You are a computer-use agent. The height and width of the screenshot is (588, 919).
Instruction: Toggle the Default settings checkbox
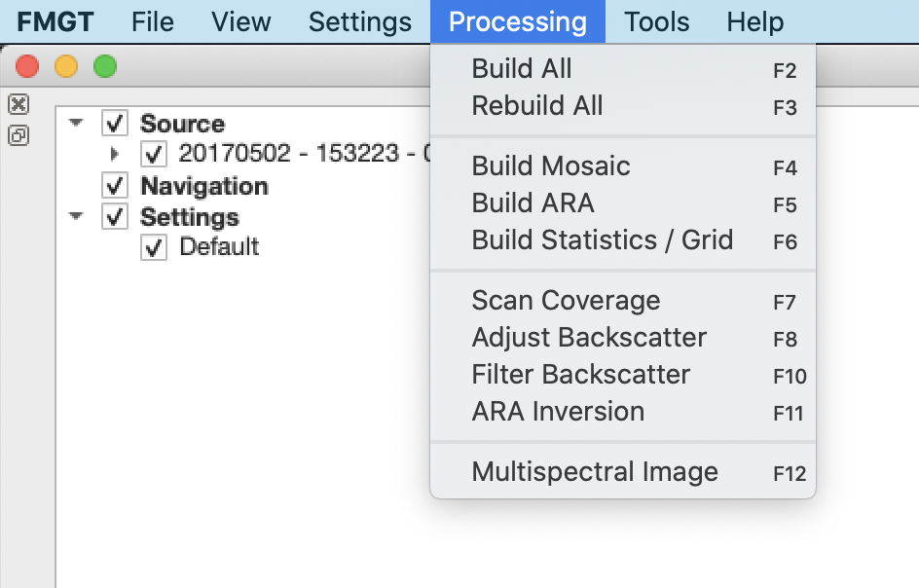pyautogui.click(x=154, y=247)
